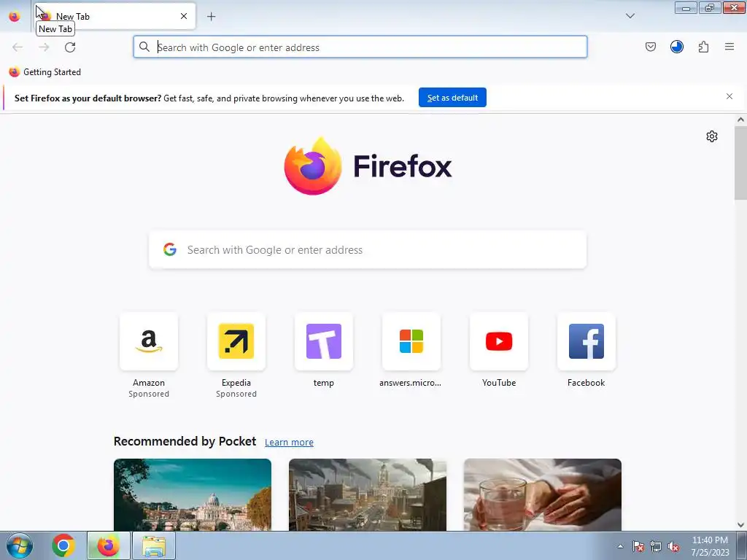Show hidden tray icons arrow

click(x=620, y=546)
